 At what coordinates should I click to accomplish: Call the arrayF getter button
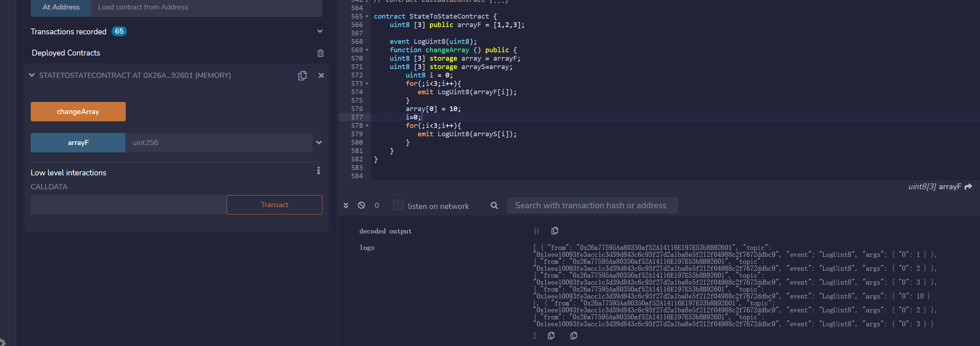[x=78, y=142]
